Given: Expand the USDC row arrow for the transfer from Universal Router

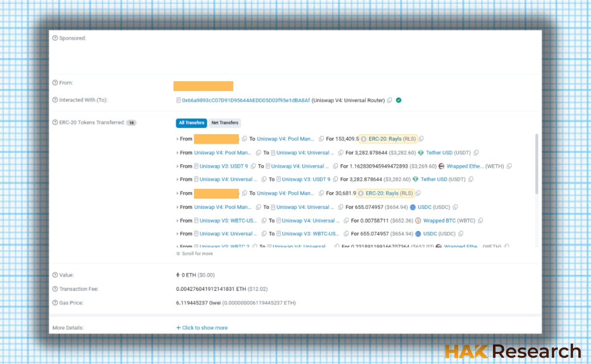Looking at the screenshot, I should [177, 234].
